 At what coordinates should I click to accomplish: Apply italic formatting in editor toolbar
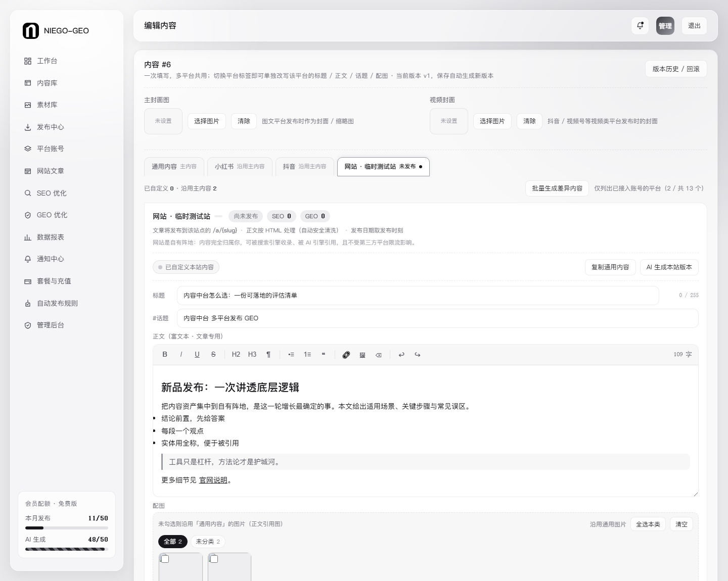(181, 355)
